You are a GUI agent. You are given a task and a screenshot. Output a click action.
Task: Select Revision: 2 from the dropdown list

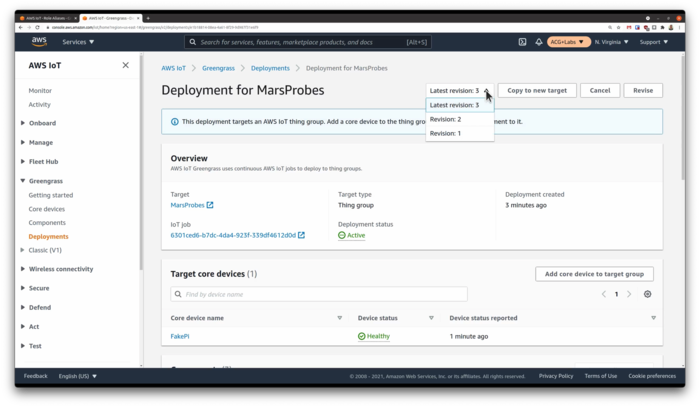click(x=460, y=119)
